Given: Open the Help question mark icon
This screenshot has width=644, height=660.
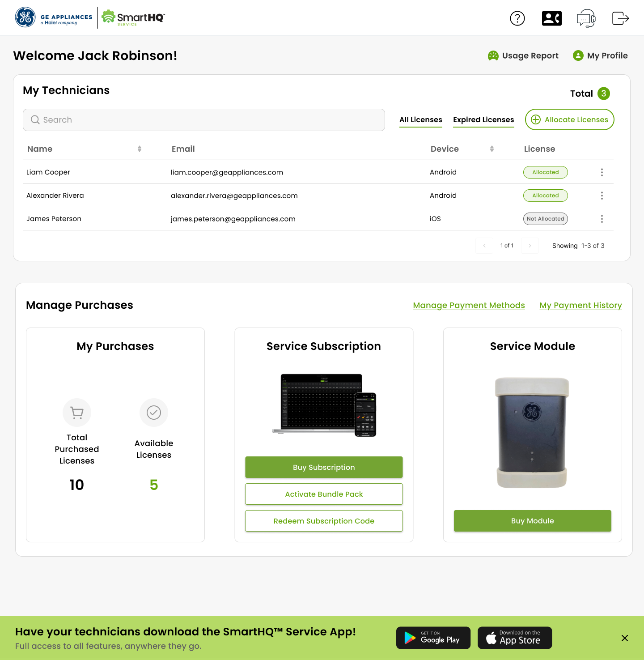Looking at the screenshot, I should click(x=517, y=18).
